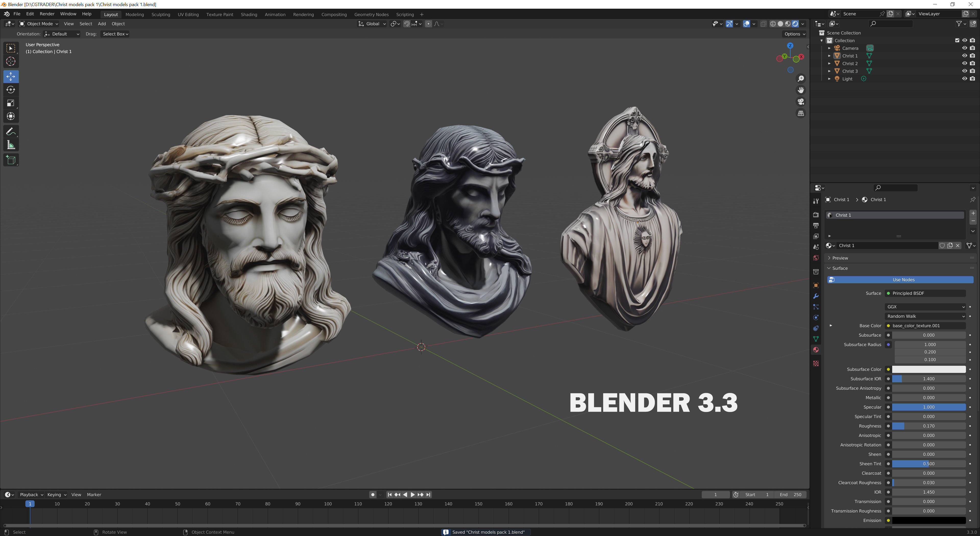The width and height of the screenshot is (980, 536).
Task: Activate the Move tool
Action: click(11, 77)
